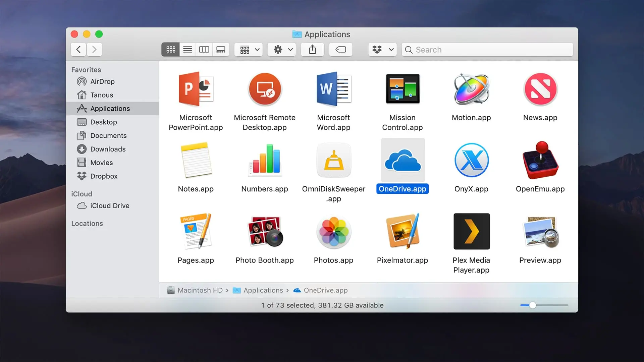Switch to column view
644x362 pixels.
tap(204, 50)
